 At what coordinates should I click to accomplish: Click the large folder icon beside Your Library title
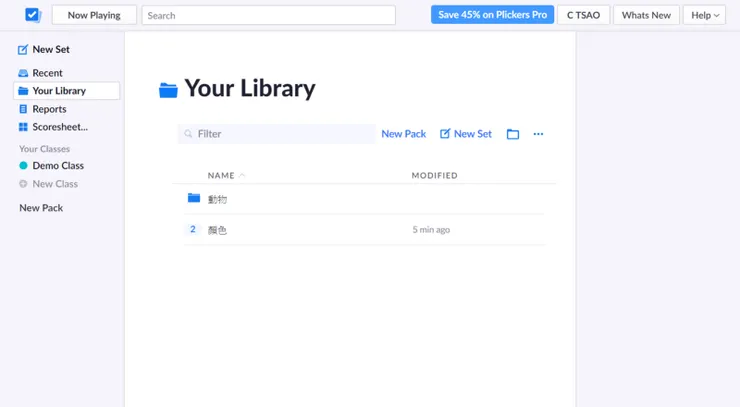tap(168, 90)
